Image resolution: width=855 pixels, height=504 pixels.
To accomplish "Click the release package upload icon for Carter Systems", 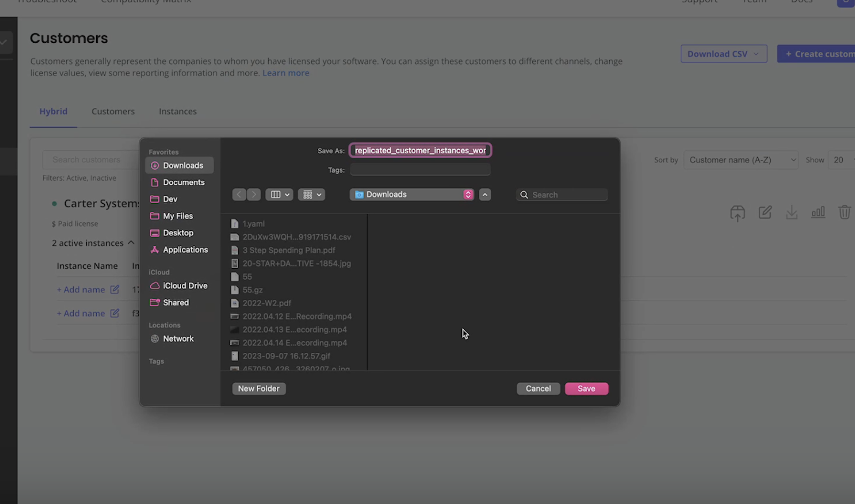I will pyautogui.click(x=738, y=212).
